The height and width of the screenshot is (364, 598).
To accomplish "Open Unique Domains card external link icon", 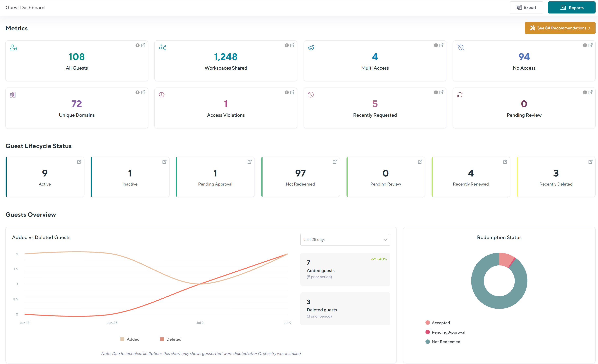I will coord(143,92).
